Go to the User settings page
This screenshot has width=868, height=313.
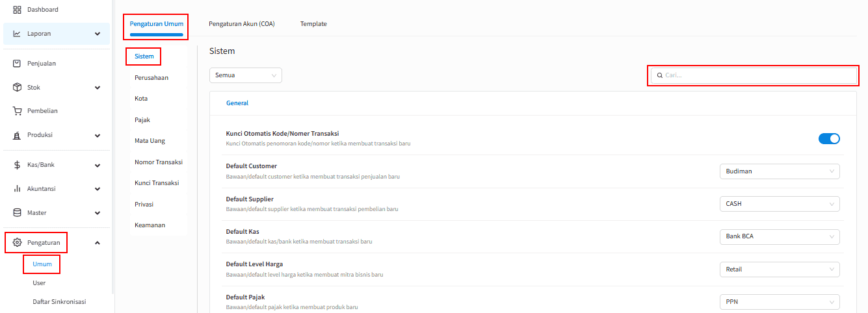click(x=39, y=283)
